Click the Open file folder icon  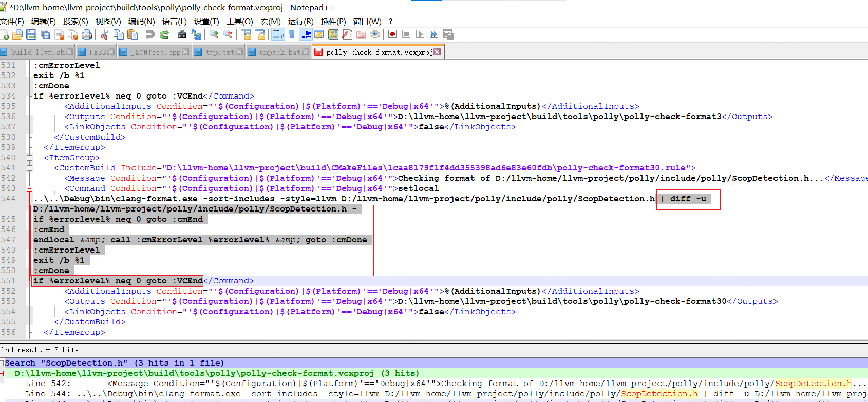pyautogui.click(x=17, y=34)
